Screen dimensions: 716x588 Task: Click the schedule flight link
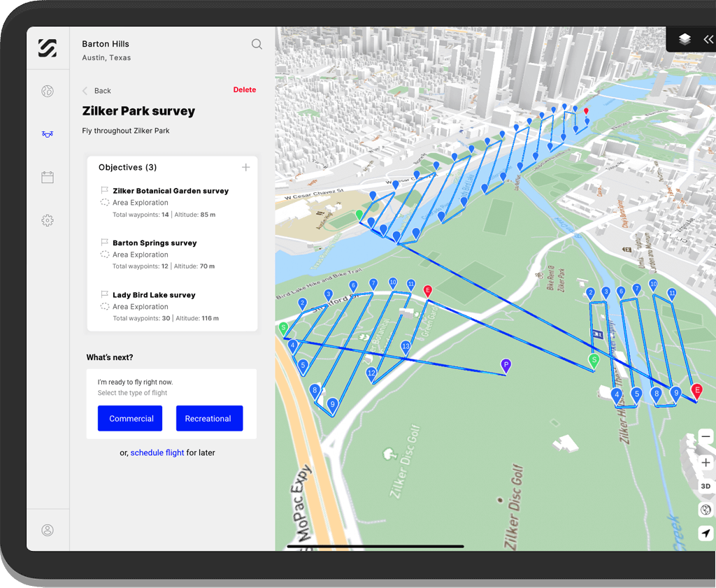pyautogui.click(x=157, y=453)
